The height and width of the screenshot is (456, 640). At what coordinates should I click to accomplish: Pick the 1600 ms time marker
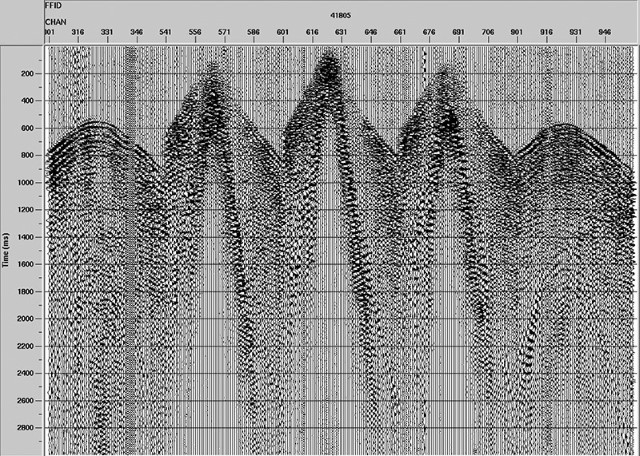pos(28,265)
